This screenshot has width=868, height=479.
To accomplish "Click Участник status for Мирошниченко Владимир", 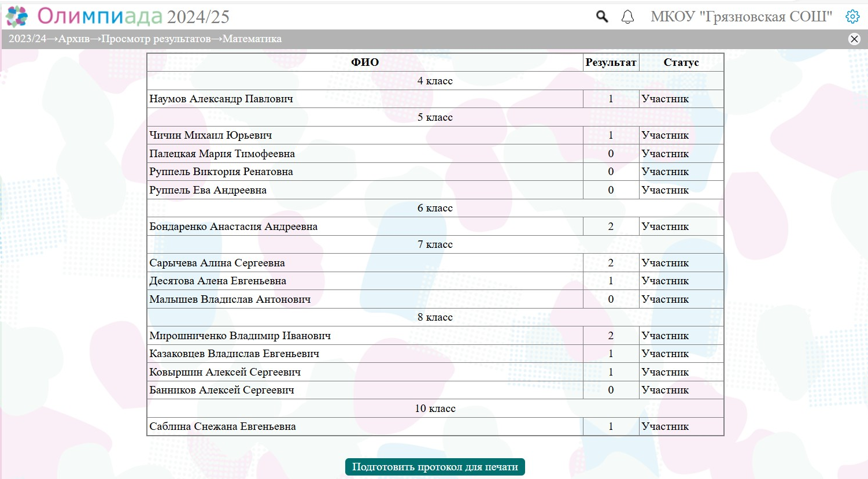I will click(x=665, y=336).
